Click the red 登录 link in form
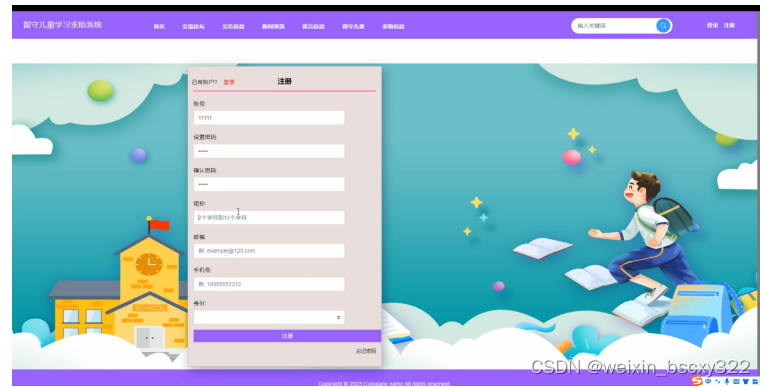 click(x=229, y=82)
